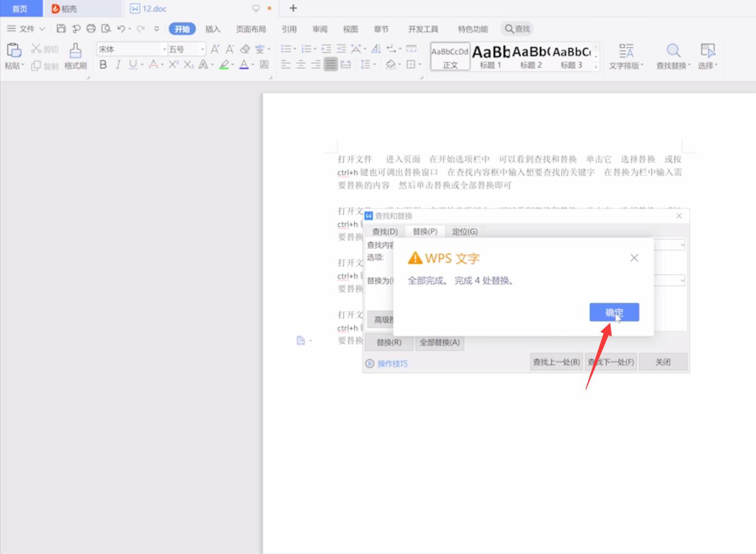The height and width of the screenshot is (554, 756).
Task: Click the Text Layout (文字排版) icon
Action: (x=626, y=51)
